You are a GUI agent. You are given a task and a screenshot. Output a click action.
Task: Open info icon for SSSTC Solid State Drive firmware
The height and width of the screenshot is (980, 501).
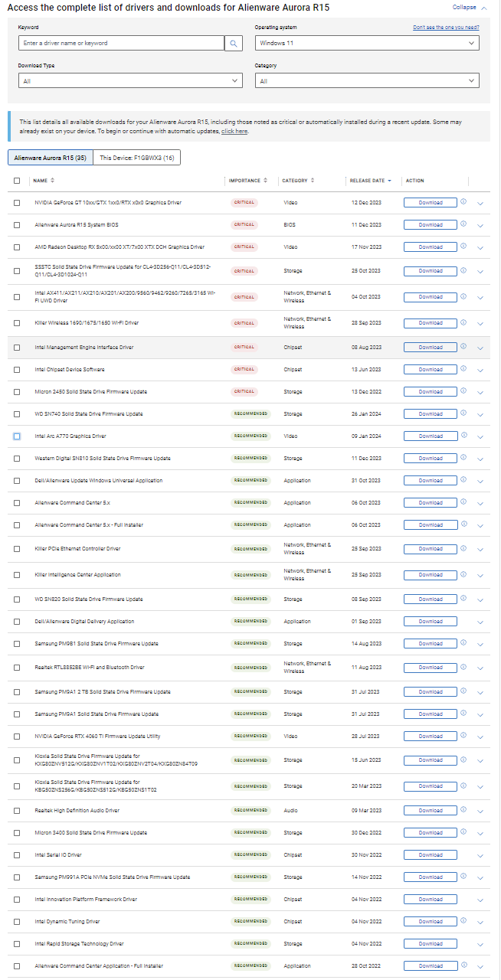[463, 270]
